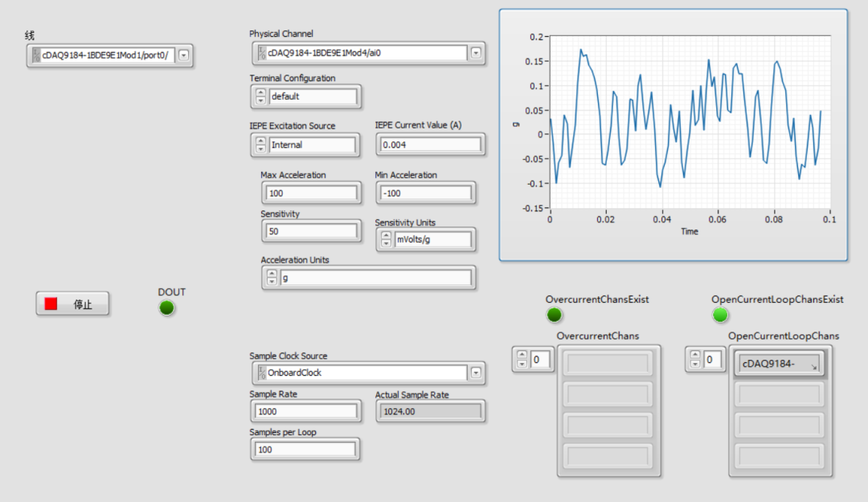Click the OpenCurrentLoopChans index number field
The height and width of the screenshot is (502, 868).
(x=712, y=360)
